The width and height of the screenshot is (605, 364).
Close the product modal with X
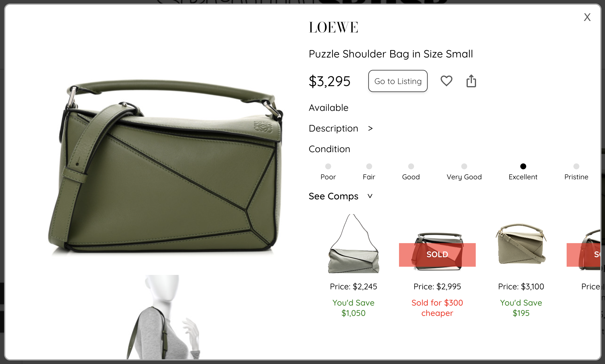click(x=587, y=17)
